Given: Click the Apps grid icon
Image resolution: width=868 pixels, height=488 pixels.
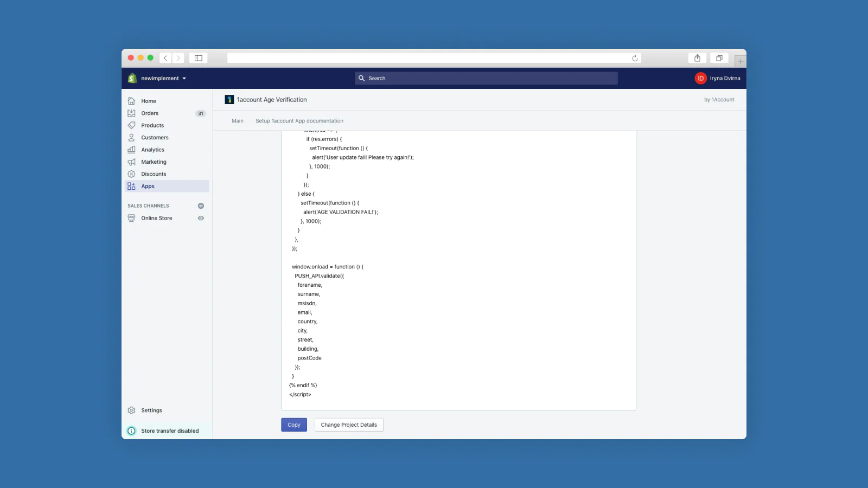Looking at the screenshot, I should point(131,186).
